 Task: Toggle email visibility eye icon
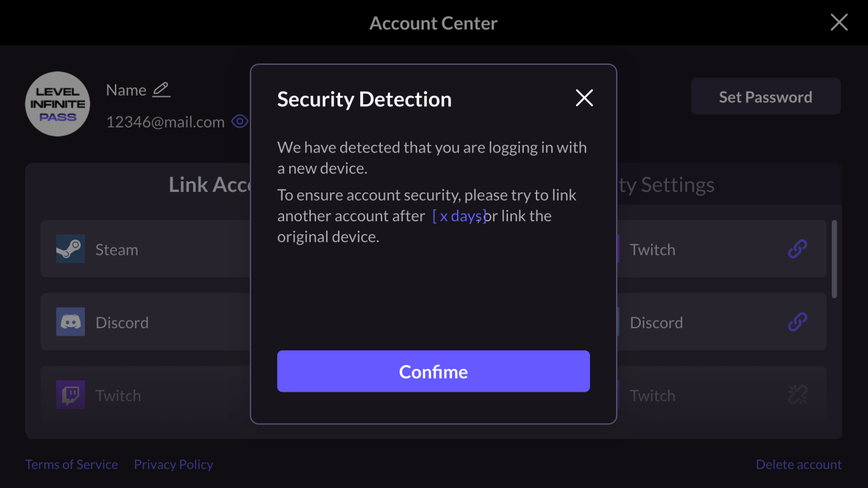[239, 122]
